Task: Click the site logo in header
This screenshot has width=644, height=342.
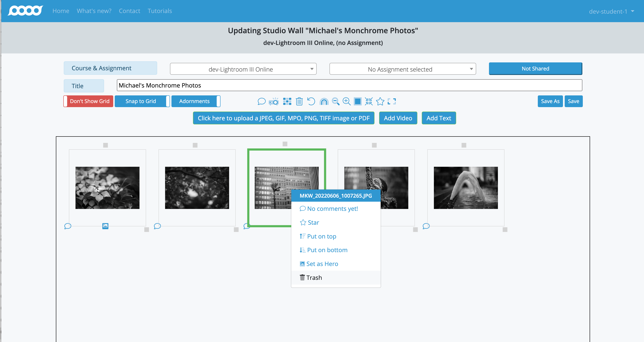Action: coord(26,11)
